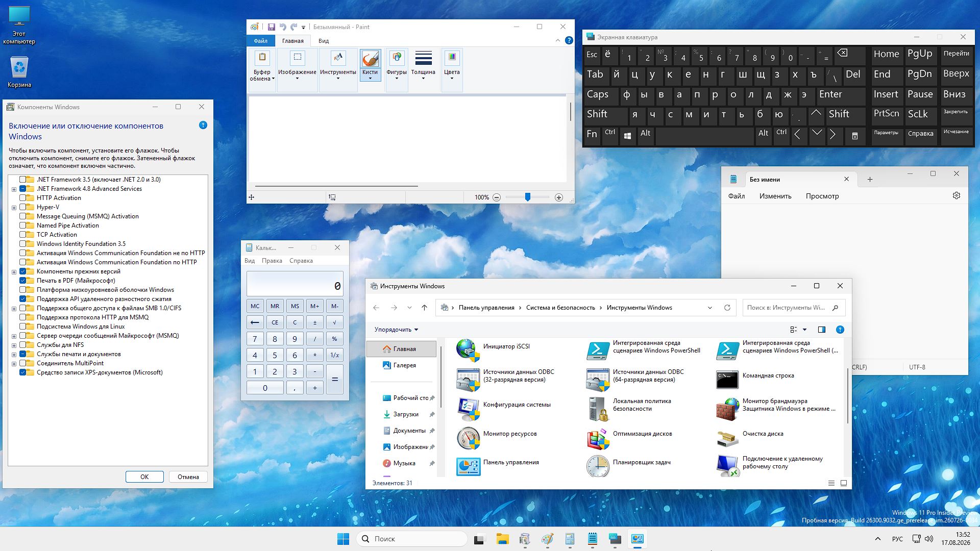Check the Службы для NFS checkbox
This screenshot has width=980, height=551.
22,345
